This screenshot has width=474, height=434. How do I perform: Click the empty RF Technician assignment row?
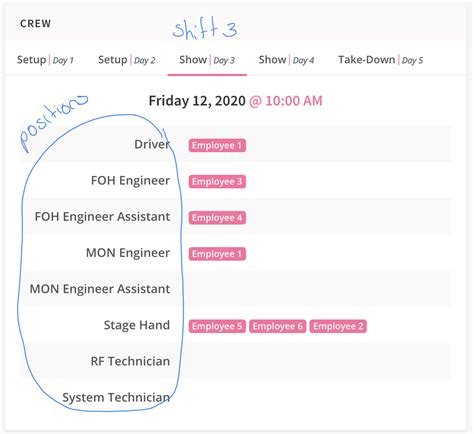pos(318,361)
